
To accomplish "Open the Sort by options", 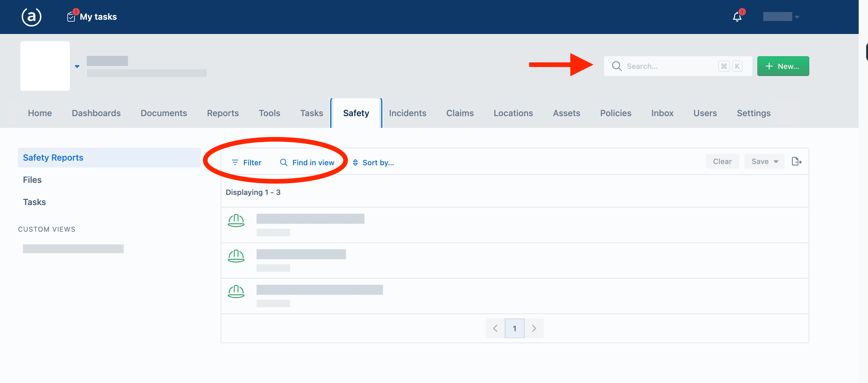I will click(373, 162).
